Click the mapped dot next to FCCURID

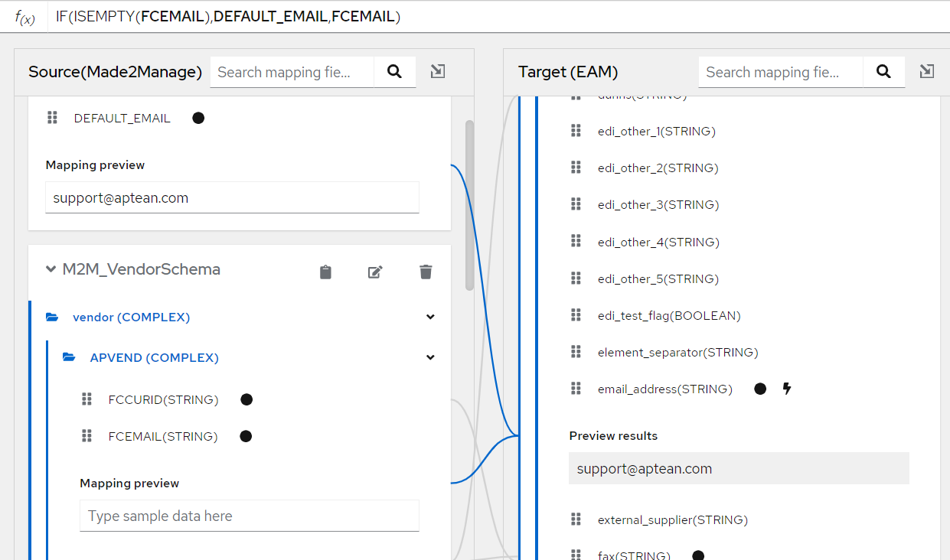[x=246, y=399]
